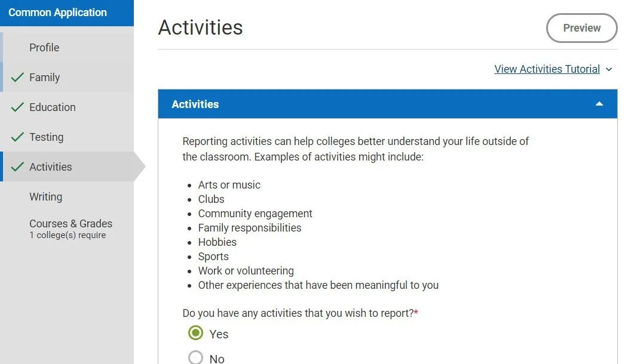Screen dimensions: 628x364
Task: Expand the tutorial chevron next to View Activities Tutorial
Action: pyautogui.click(x=609, y=69)
